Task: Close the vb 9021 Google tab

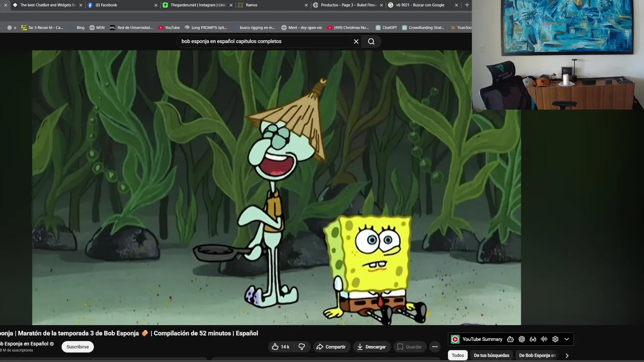Action: click(x=457, y=5)
